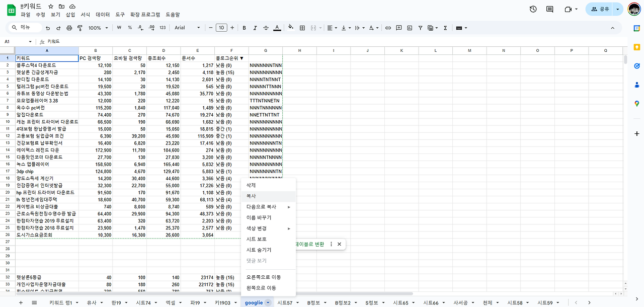This screenshot has height=307, width=644.
Task: Open Contacts in the side panel
Action: point(636,85)
